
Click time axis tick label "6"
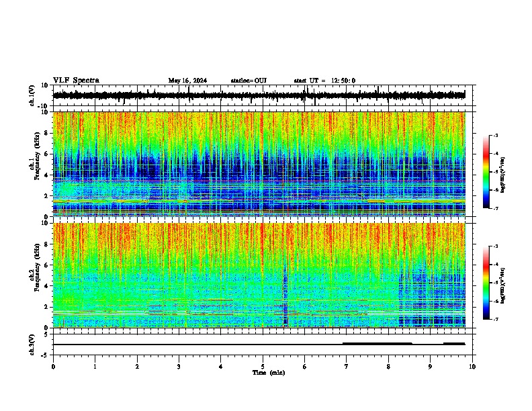click(x=305, y=367)
